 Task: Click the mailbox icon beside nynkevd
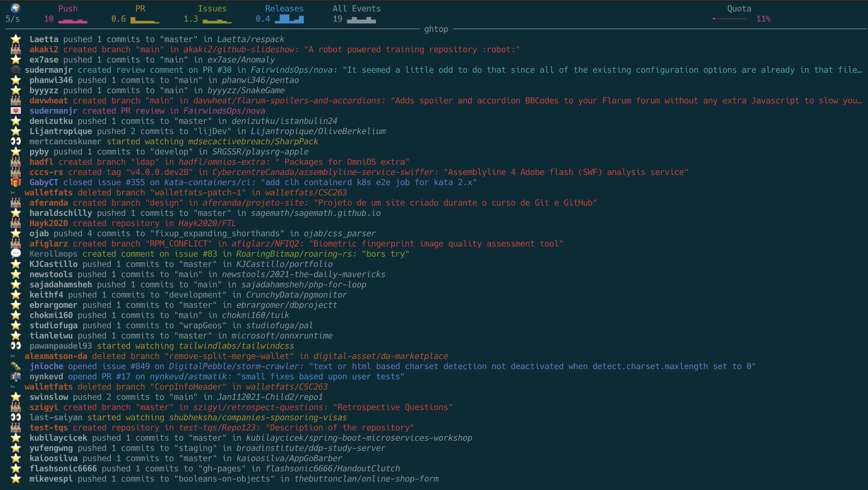tap(16, 376)
